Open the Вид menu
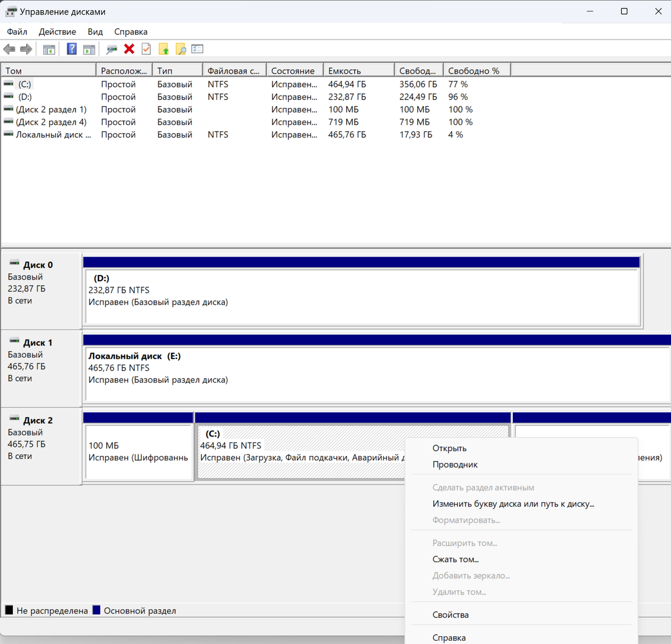 (95, 32)
